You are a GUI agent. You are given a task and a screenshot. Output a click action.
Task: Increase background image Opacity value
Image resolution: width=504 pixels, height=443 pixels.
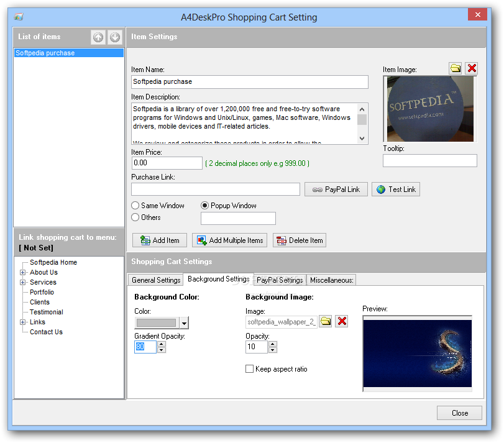click(x=273, y=344)
